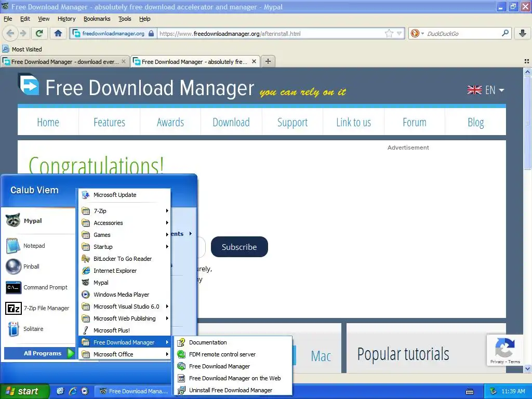Click in the DuckDuckGo search field
This screenshot has height=399, width=532.
point(461,33)
